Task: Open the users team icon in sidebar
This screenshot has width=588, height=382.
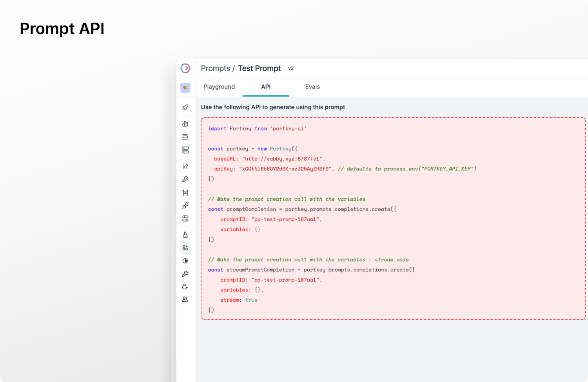Action: tap(185, 299)
